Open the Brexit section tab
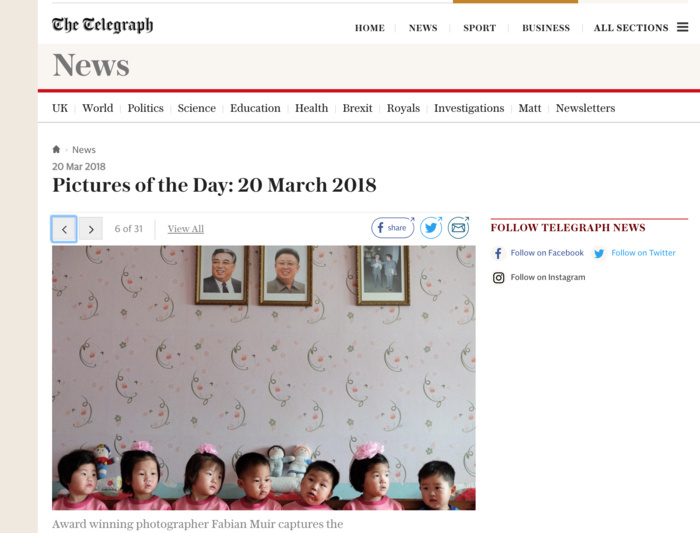Viewport: 700px width, 533px height. pos(357,108)
